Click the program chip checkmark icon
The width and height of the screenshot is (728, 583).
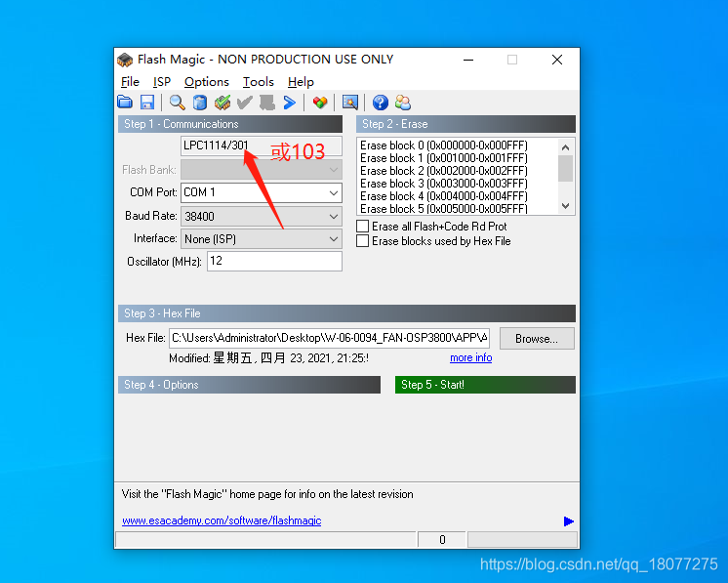pos(222,103)
